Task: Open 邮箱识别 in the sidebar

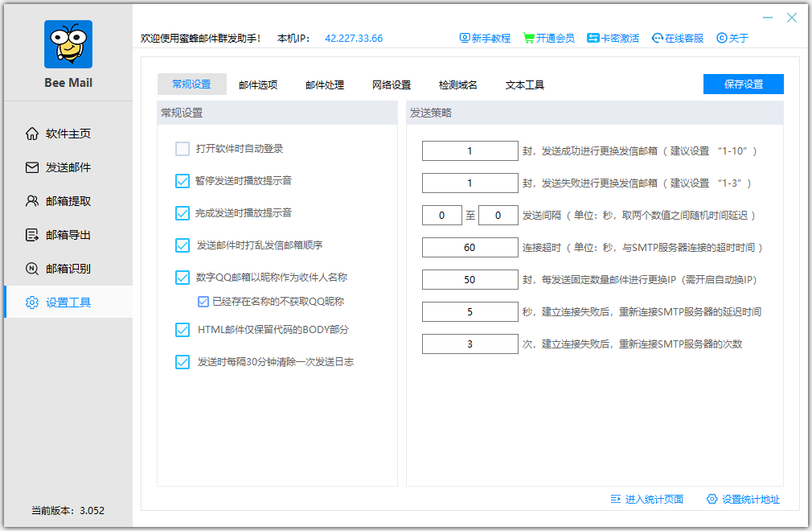Action: tap(68, 269)
